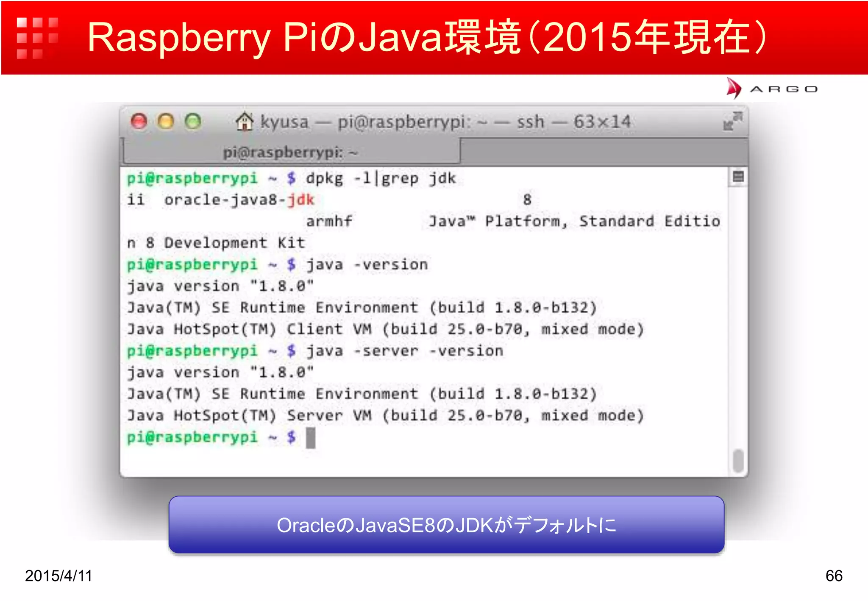The width and height of the screenshot is (868, 601).
Task: Click the terminal window title text
Action: (x=445, y=122)
